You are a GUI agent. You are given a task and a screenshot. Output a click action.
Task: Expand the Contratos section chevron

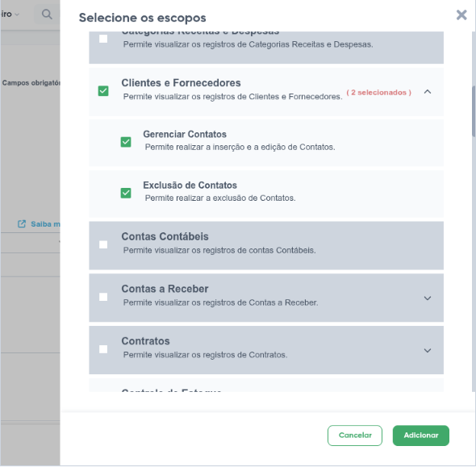[427, 351]
